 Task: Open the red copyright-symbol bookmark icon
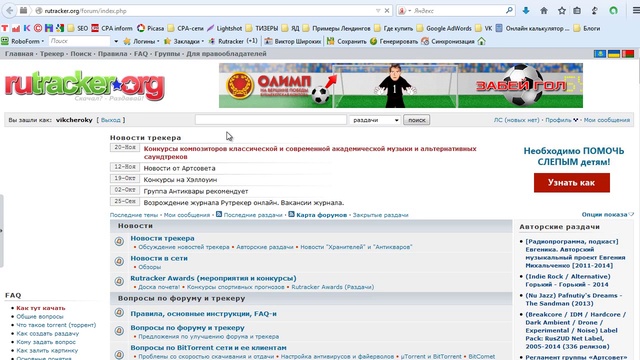(x=38, y=28)
